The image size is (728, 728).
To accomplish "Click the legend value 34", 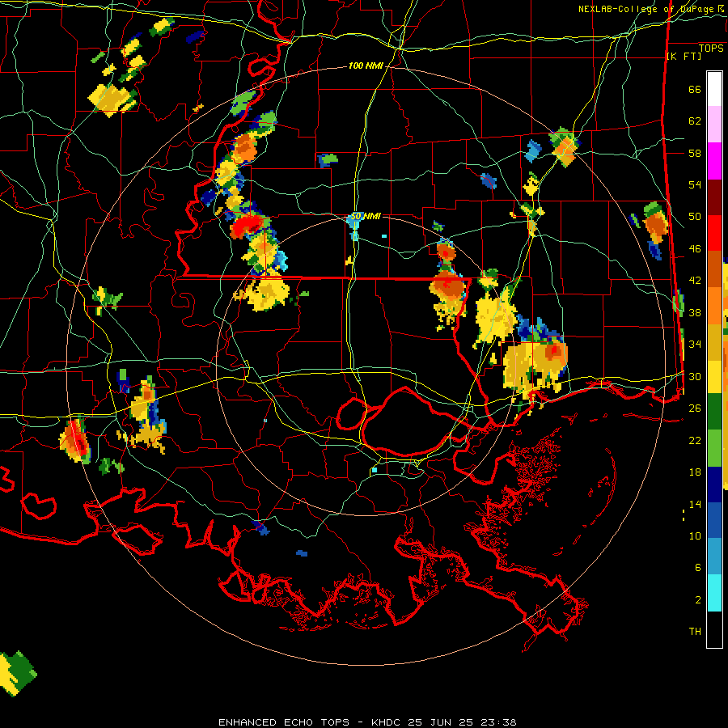I will 695,345.
